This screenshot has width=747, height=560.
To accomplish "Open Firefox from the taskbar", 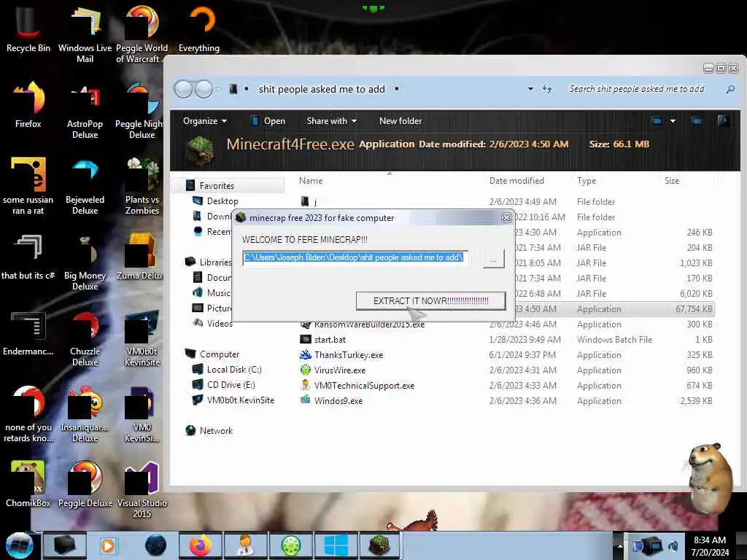I will point(201,545).
